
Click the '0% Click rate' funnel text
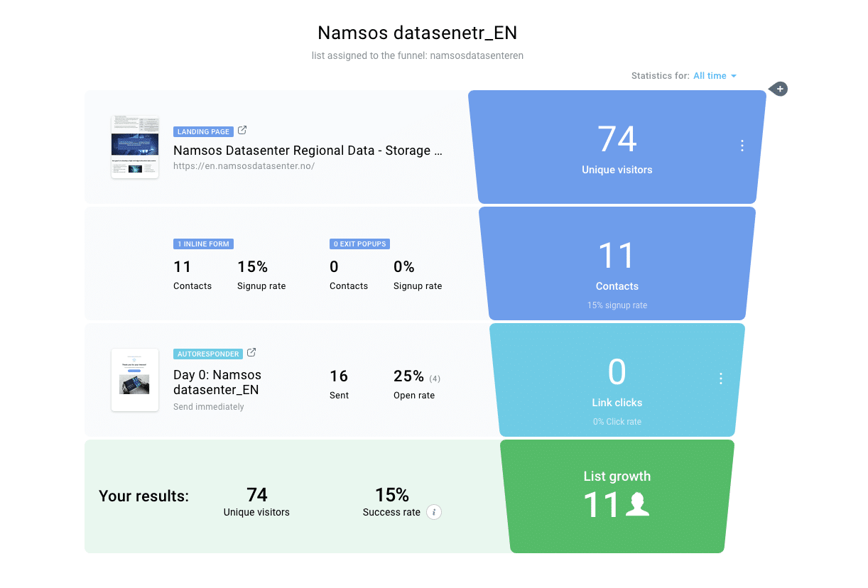[617, 422]
